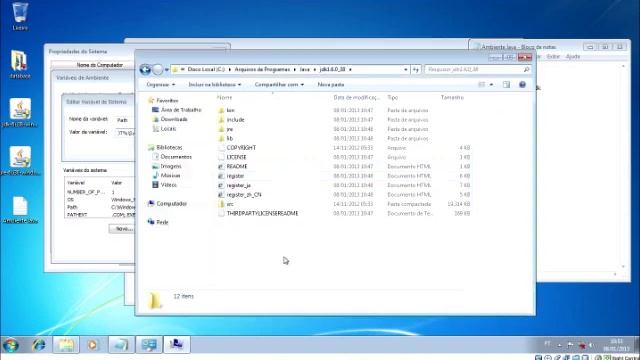Select the register HTML document
640x360 pixels.
pyautogui.click(x=235, y=176)
